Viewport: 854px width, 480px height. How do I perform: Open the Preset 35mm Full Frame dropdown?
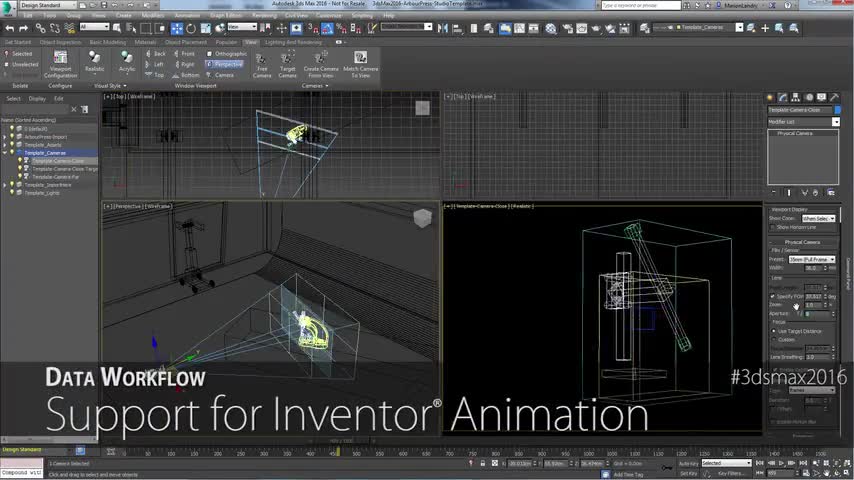[812, 259]
